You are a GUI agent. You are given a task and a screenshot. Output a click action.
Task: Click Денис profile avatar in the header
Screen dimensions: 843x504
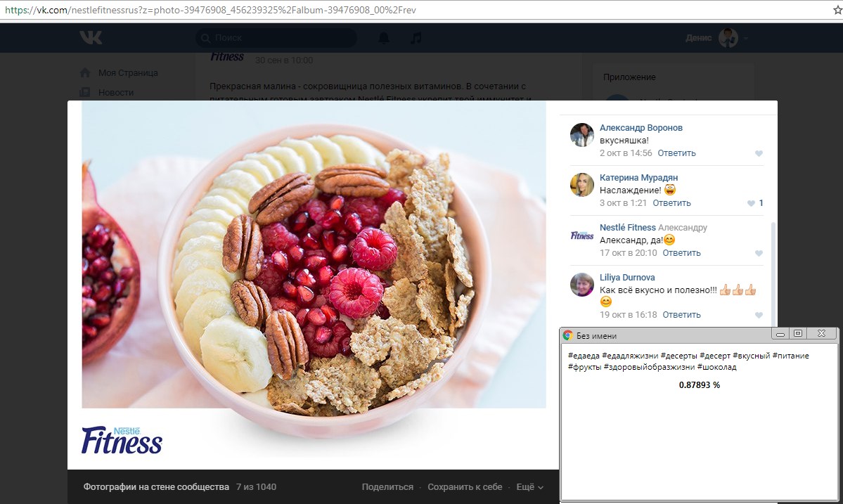tap(728, 38)
